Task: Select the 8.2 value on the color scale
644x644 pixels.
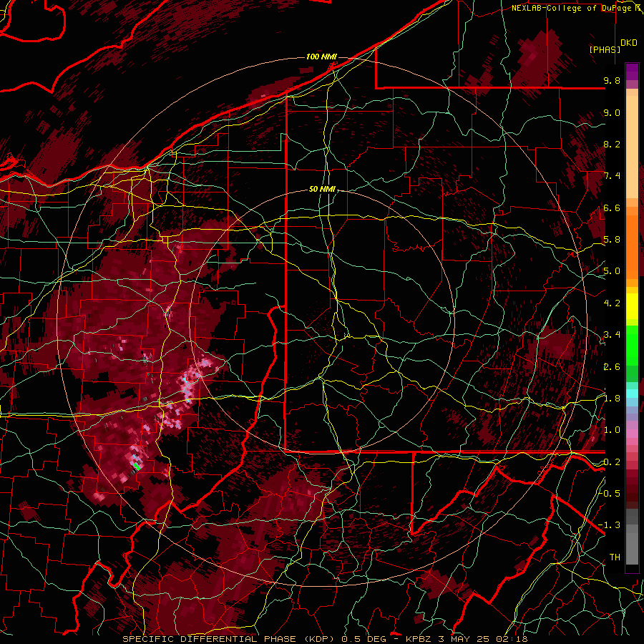Action: click(x=612, y=144)
